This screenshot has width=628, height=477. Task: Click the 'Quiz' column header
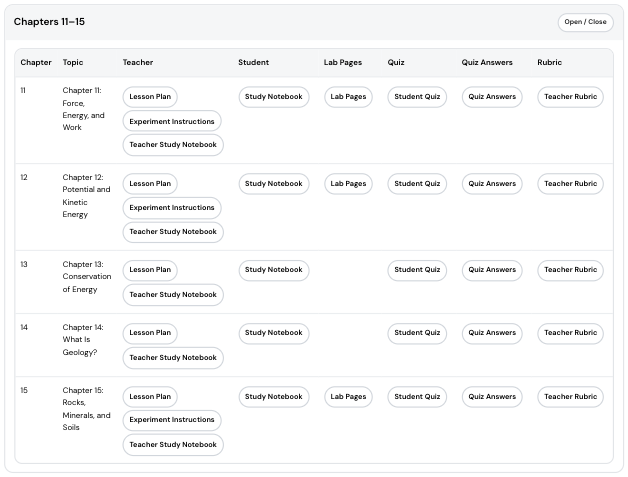pos(396,62)
